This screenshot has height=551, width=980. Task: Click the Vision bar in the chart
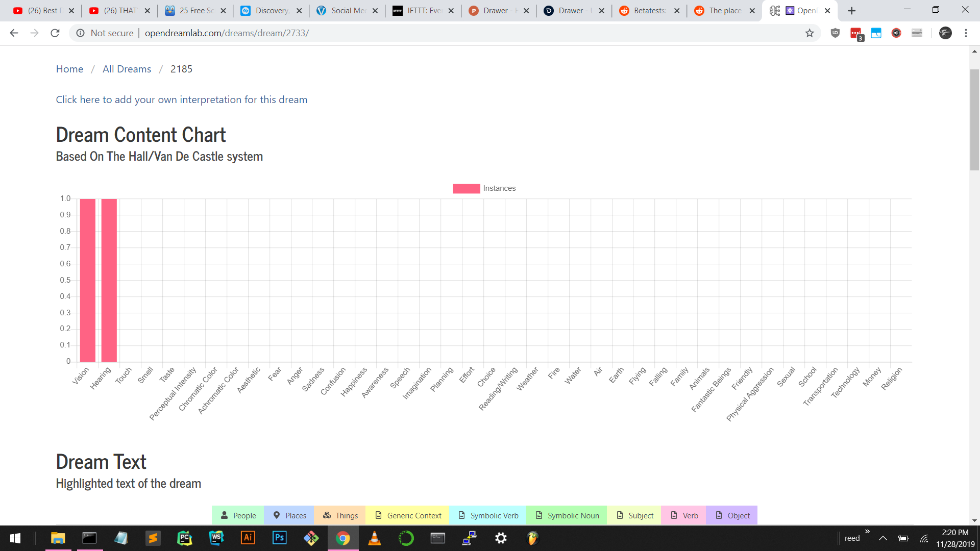[x=88, y=281]
